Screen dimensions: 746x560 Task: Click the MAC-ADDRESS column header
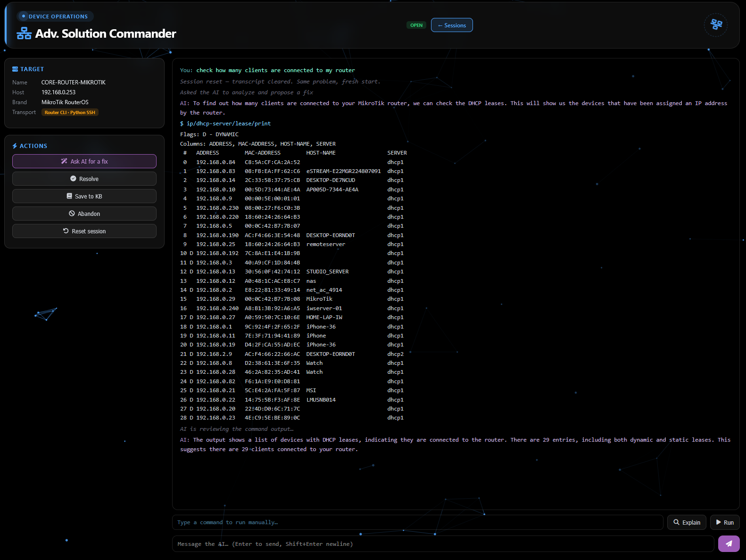pyautogui.click(x=263, y=153)
